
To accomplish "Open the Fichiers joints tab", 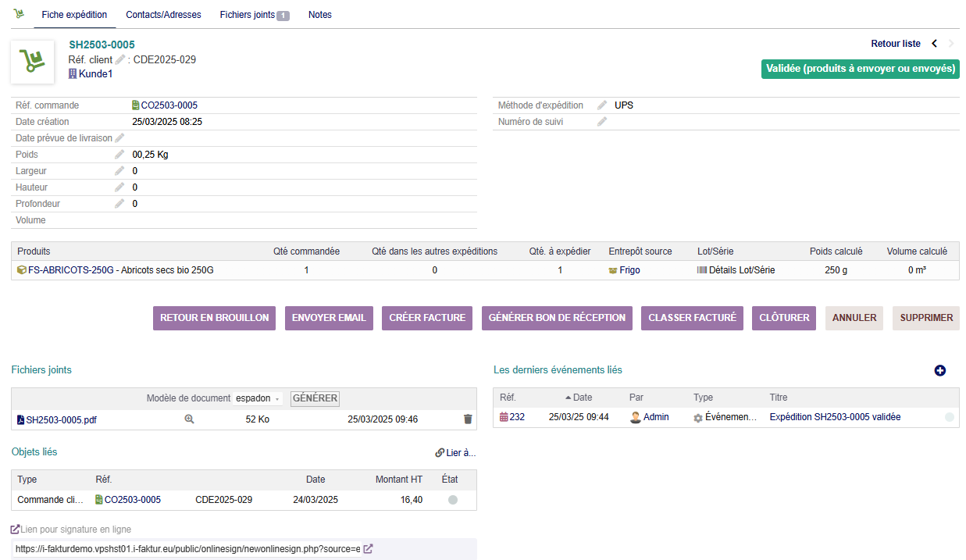I will point(254,15).
